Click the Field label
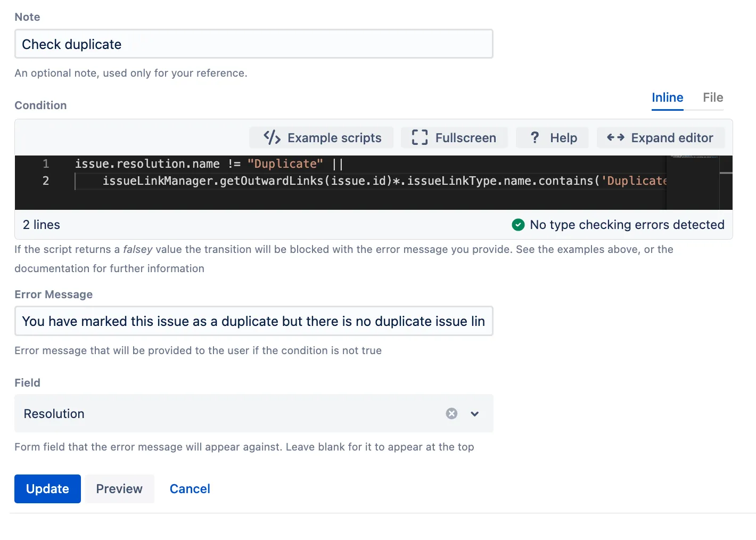 point(28,383)
